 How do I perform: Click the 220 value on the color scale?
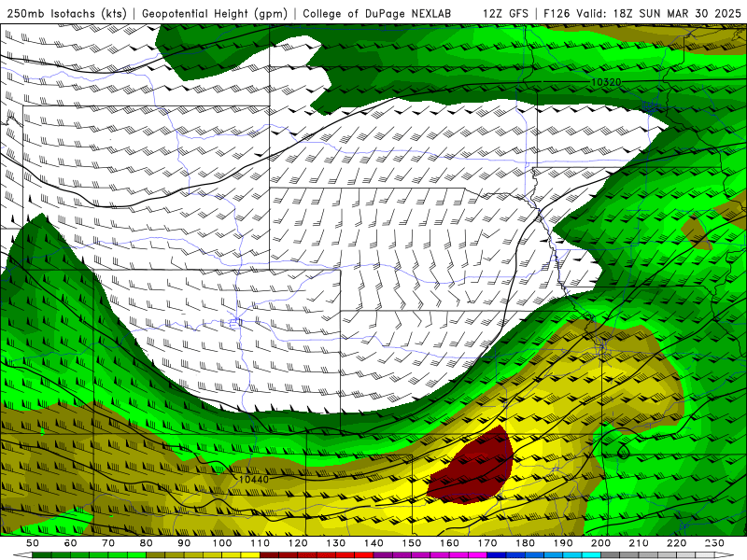pos(676,543)
